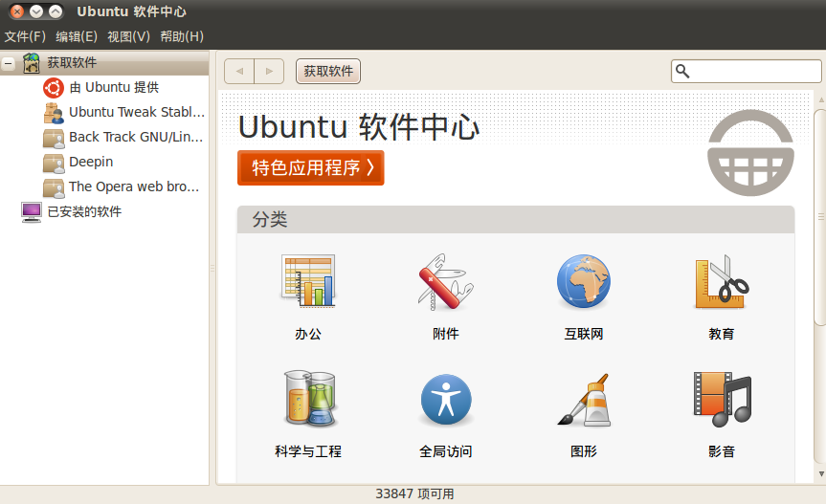Screen dimensions: 826x504
Task: Open the 影音 sound and video icon
Action: [722, 399]
